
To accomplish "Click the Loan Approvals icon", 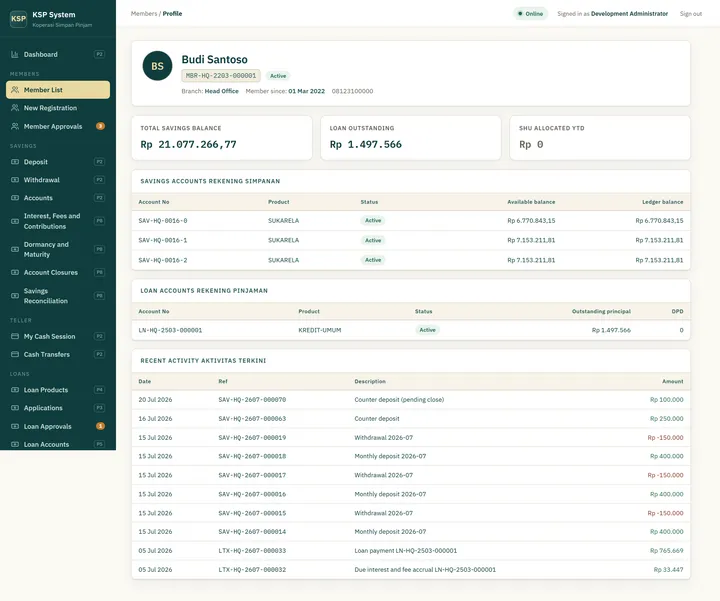I will 15,427.
